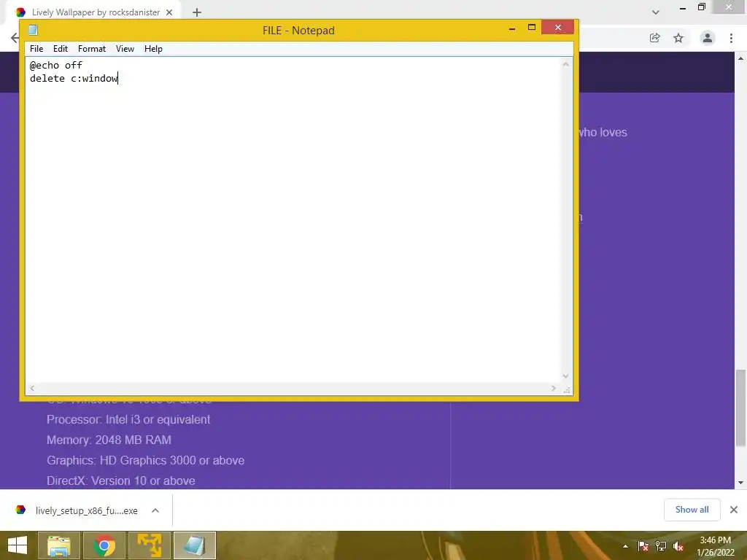
Task: Expand download options chevron for lively_setup
Action: pos(155,510)
